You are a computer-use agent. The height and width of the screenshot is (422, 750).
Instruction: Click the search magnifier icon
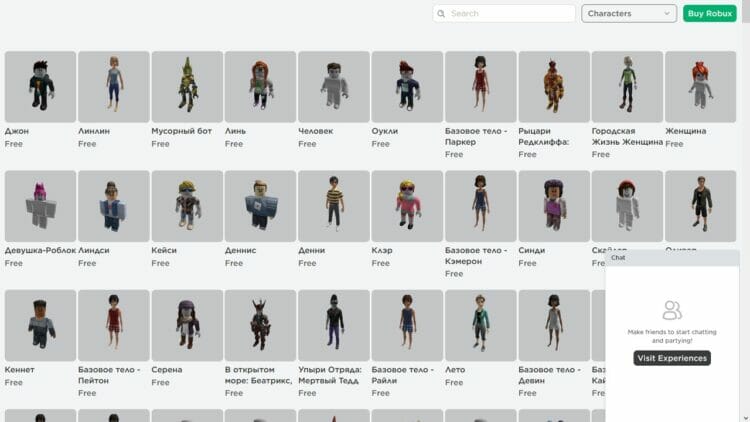[x=441, y=14]
